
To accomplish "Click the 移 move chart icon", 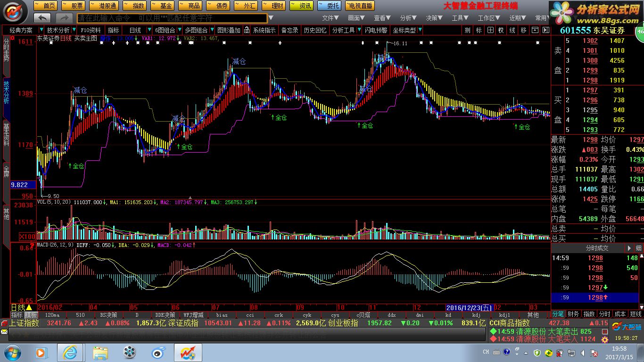I will click(x=523, y=30).
